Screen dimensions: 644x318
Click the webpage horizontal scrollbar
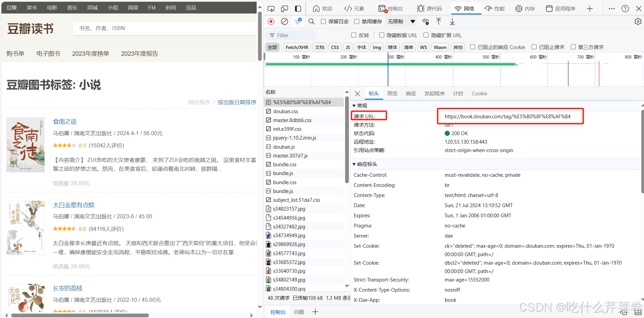click(x=80, y=315)
